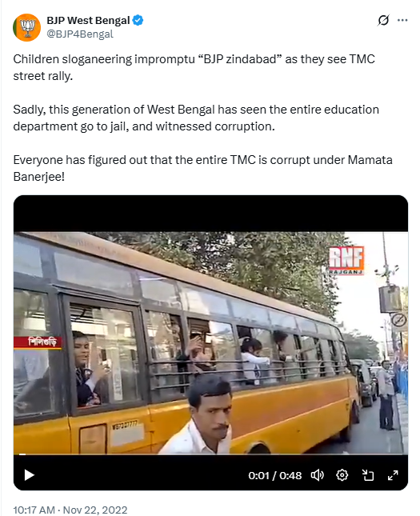The image size is (420, 516).
Task: Click the video progress bar
Action: tap(210, 454)
